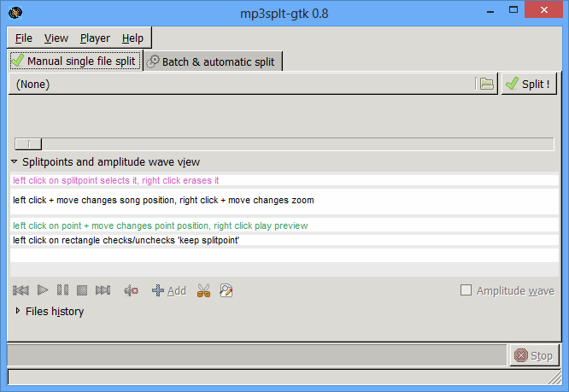Switch to Batch & automatic split tab
This screenshot has height=392, width=569.
[x=213, y=61]
